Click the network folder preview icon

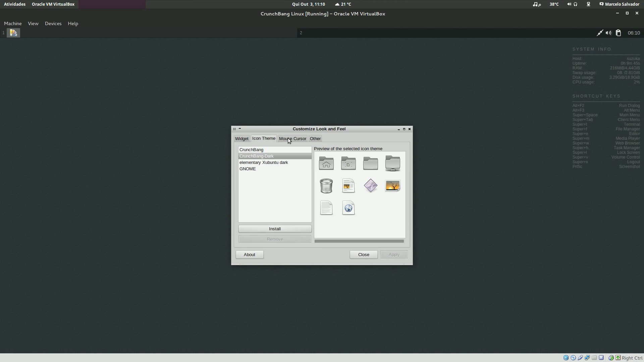point(392,163)
